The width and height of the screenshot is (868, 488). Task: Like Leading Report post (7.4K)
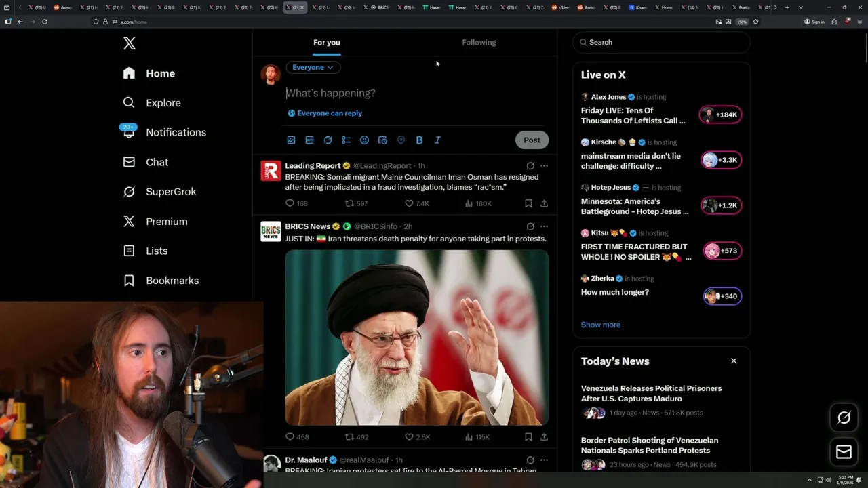click(417, 203)
